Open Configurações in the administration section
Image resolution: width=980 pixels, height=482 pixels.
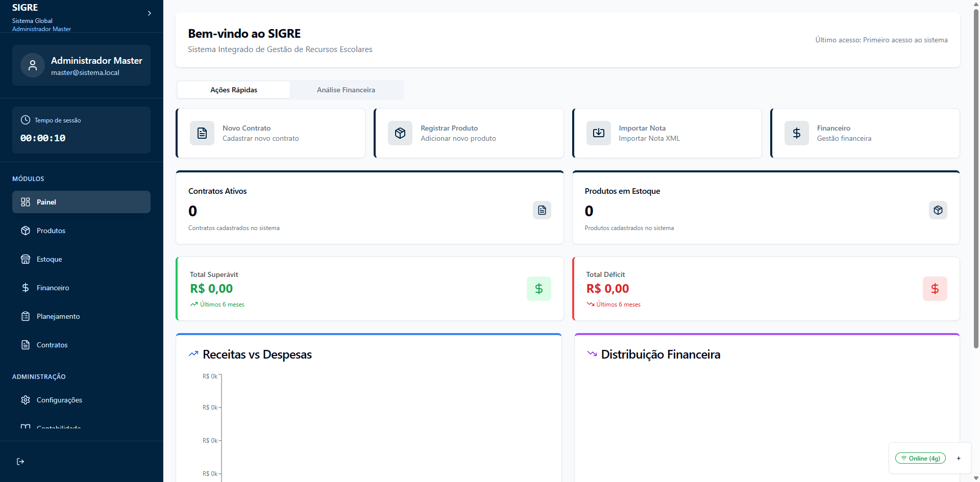coord(59,400)
